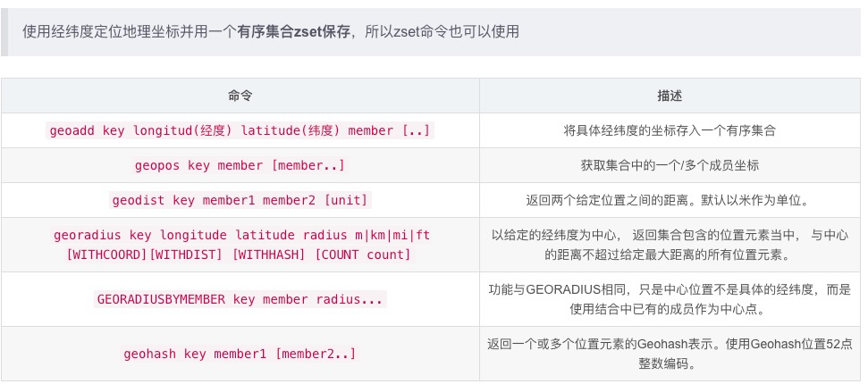
Task: Select the geohash key member1 code
Action: (x=240, y=354)
